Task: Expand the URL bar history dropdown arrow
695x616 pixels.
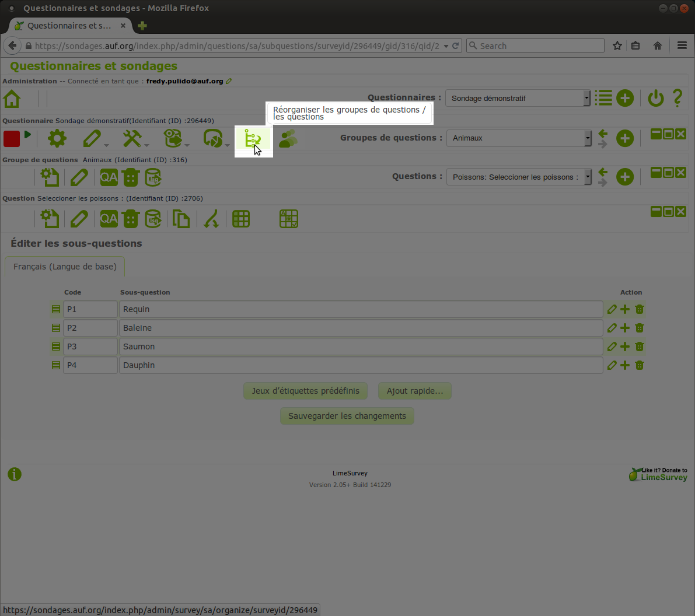Action: [x=446, y=46]
